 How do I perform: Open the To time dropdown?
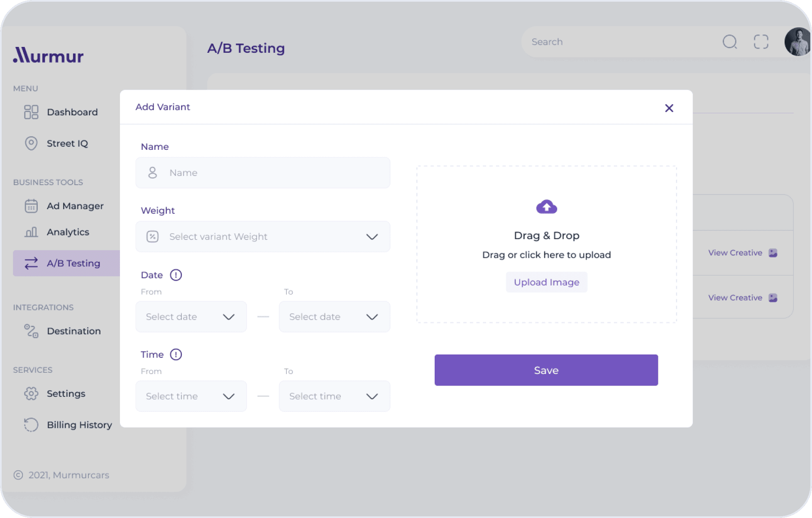(x=334, y=396)
